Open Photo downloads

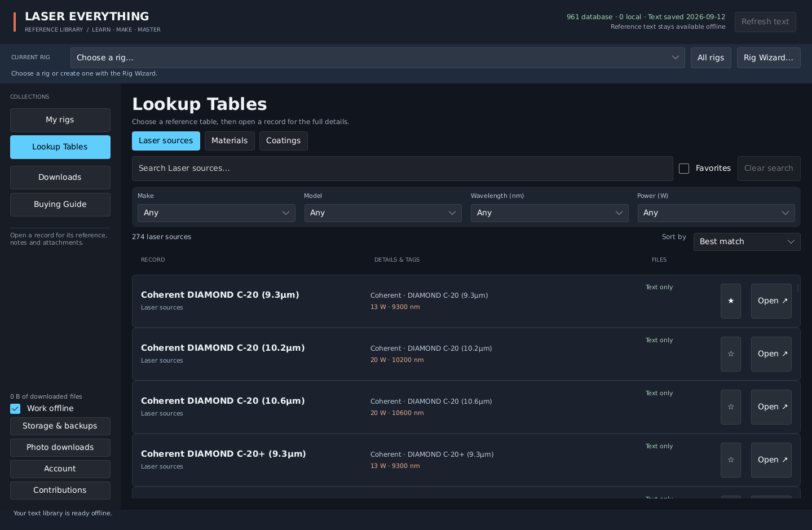tap(60, 448)
